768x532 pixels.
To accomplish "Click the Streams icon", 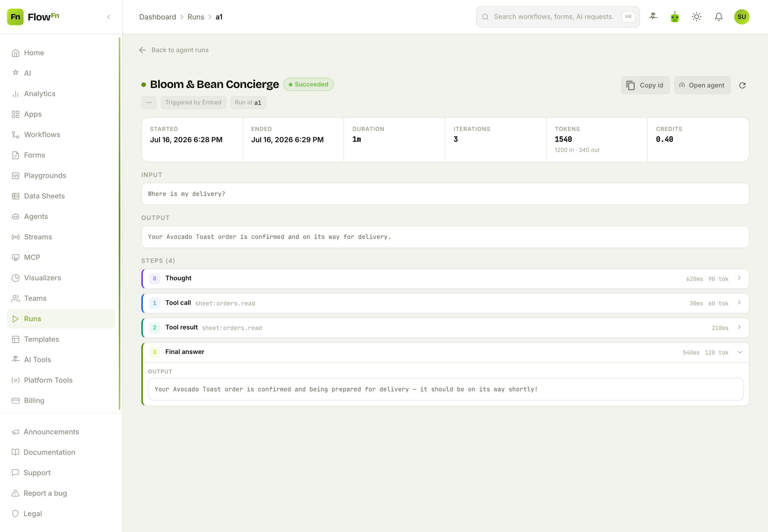I will pyautogui.click(x=15, y=237).
